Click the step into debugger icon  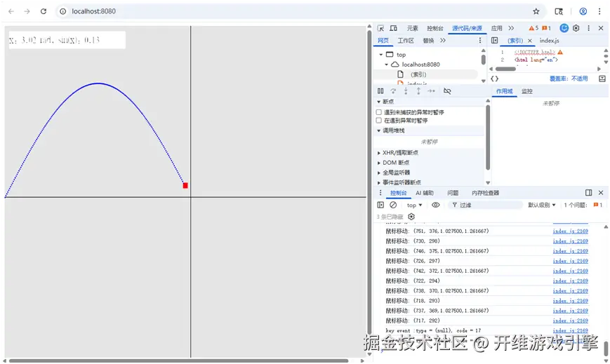point(406,91)
